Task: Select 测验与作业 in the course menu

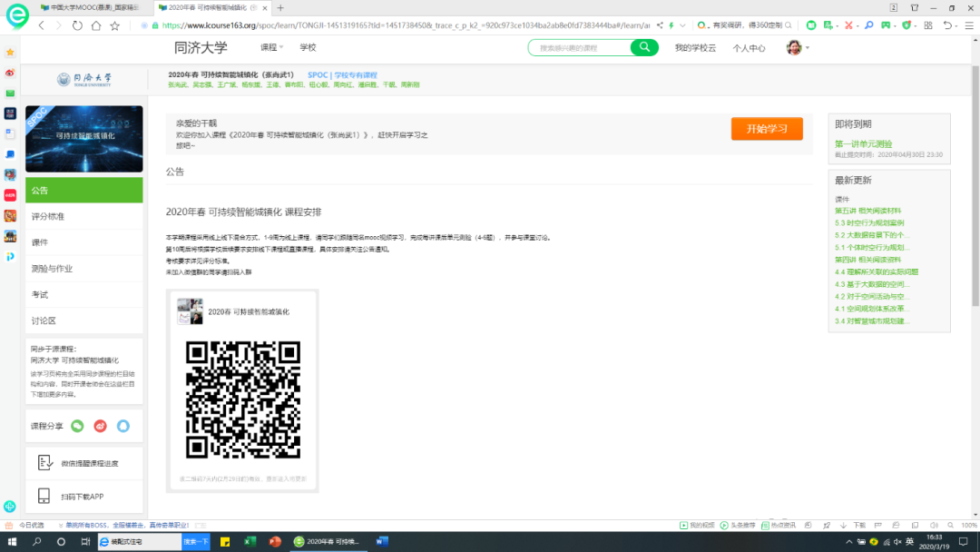Action: (x=83, y=269)
